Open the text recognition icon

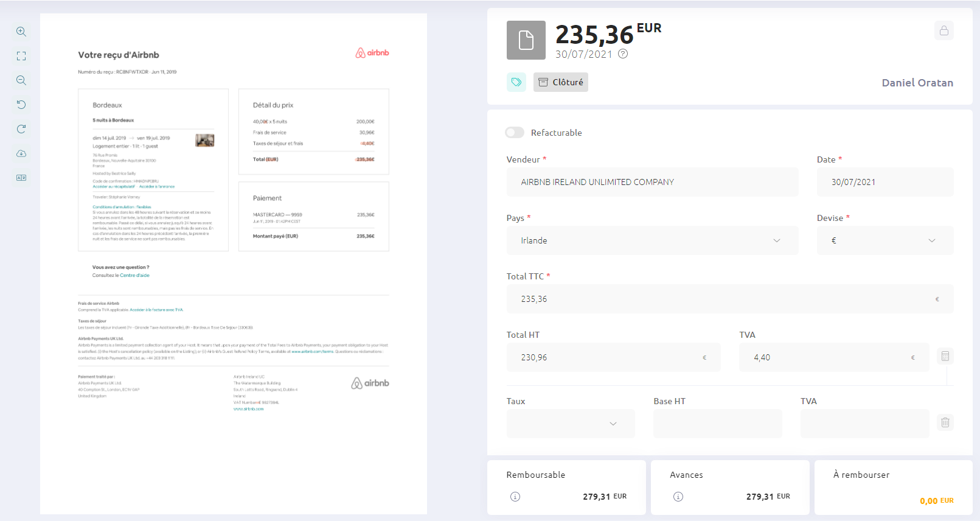click(21, 178)
